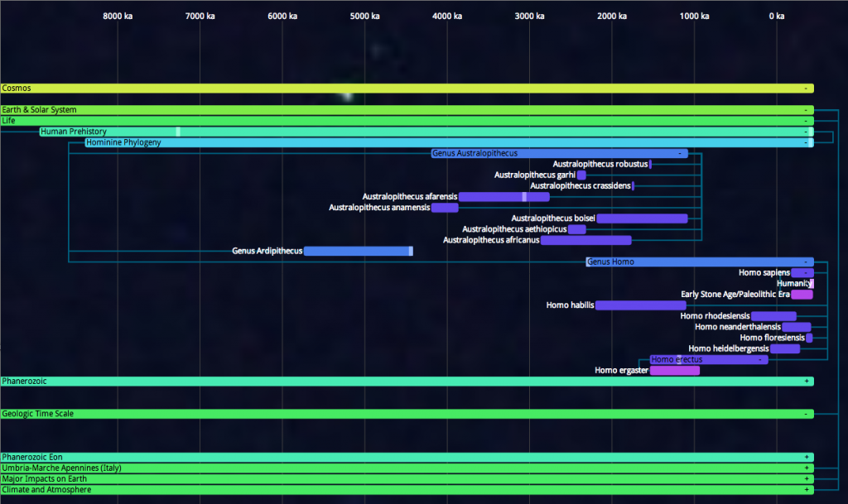Click the 7000 ka axis label
Viewport: 848px width, 504px height.
(200, 17)
